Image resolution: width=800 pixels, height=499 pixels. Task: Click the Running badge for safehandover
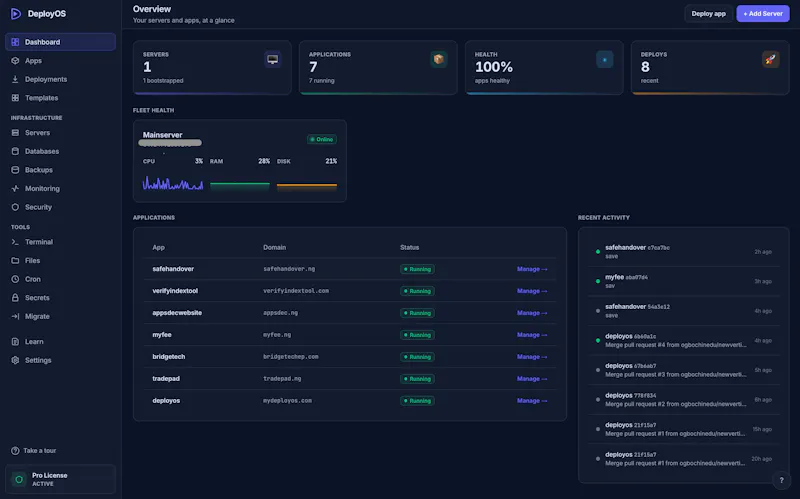pyautogui.click(x=417, y=269)
